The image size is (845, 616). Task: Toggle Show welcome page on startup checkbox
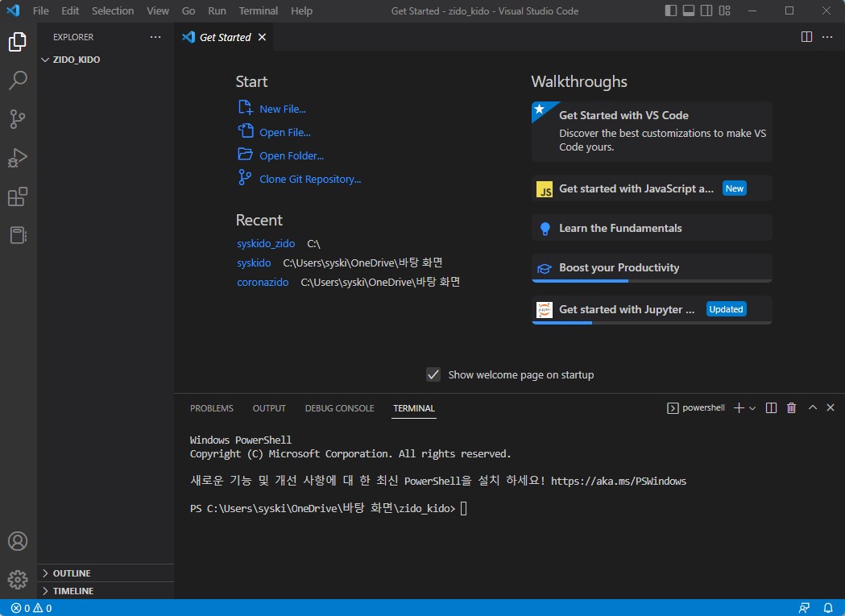[433, 374]
